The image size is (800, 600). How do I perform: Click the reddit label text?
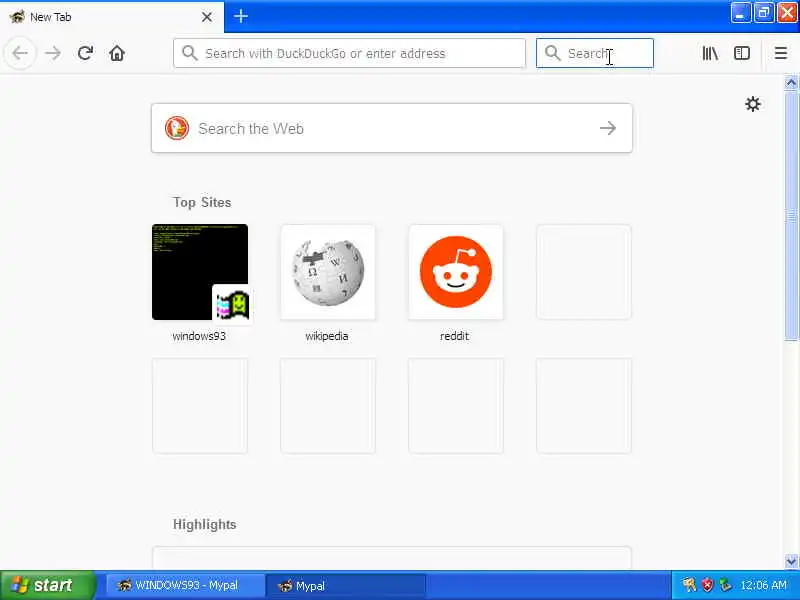[454, 336]
